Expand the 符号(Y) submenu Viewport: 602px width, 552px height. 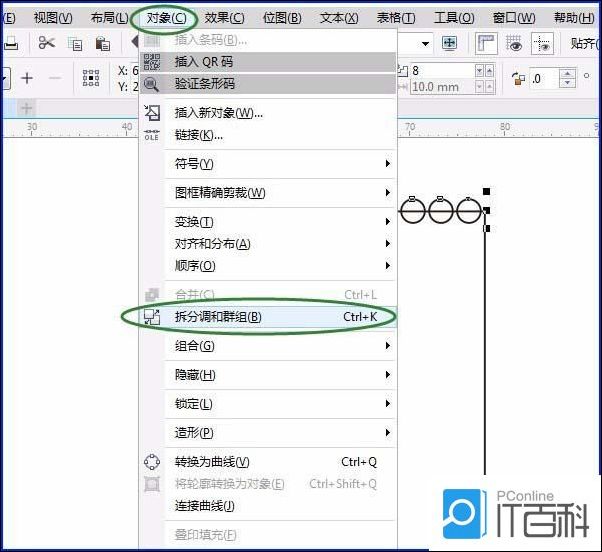pyautogui.click(x=268, y=164)
